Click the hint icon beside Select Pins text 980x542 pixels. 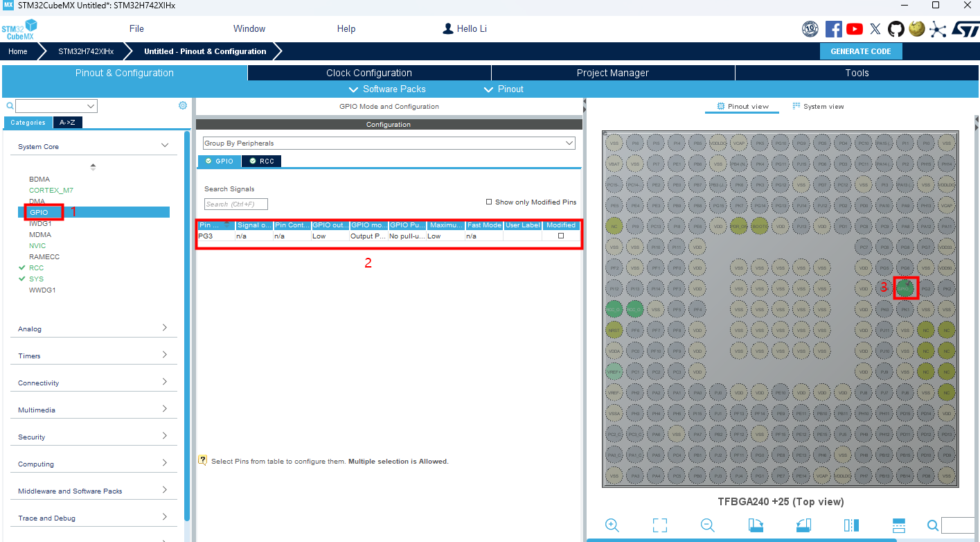(202, 460)
